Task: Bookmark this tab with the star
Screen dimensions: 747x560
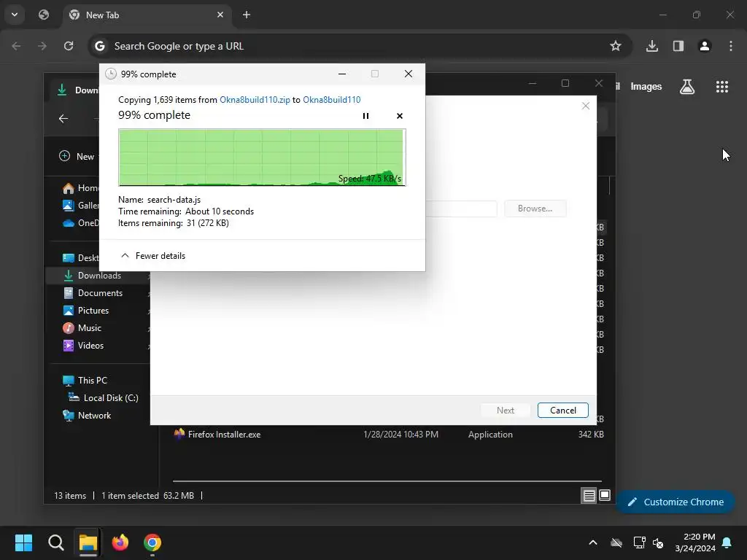Action: coord(616,46)
